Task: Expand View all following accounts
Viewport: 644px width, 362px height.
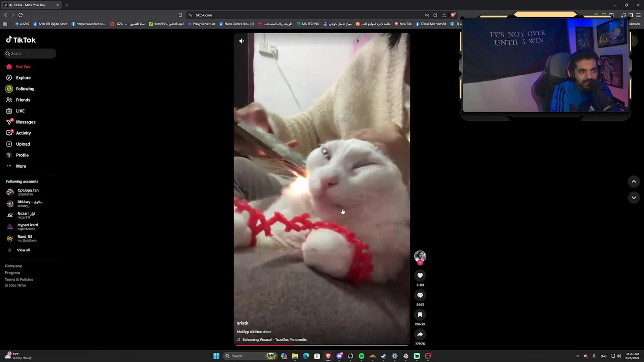Action: coord(19,250)
